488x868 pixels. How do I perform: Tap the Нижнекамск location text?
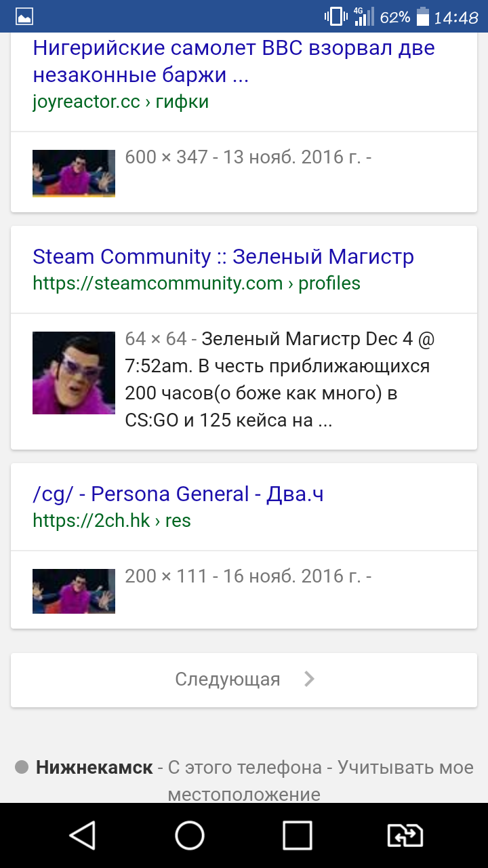pos(94,768)
